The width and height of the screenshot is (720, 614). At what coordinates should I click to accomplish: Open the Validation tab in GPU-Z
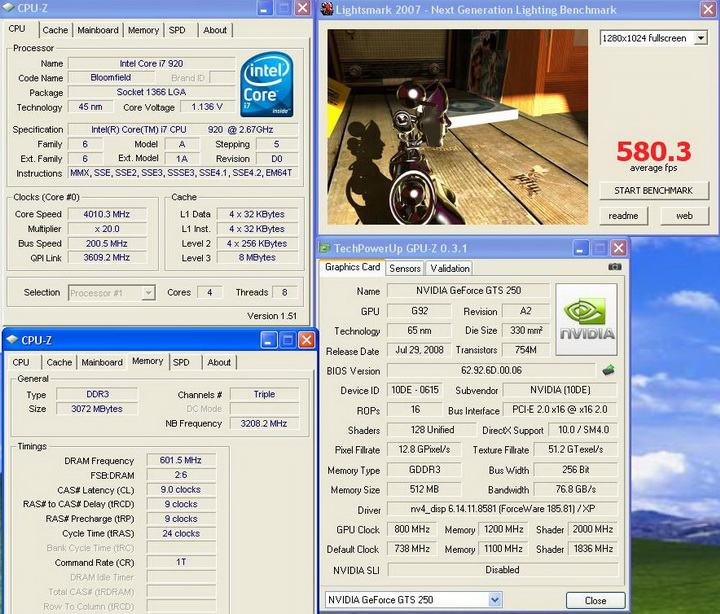click(450, 269)
